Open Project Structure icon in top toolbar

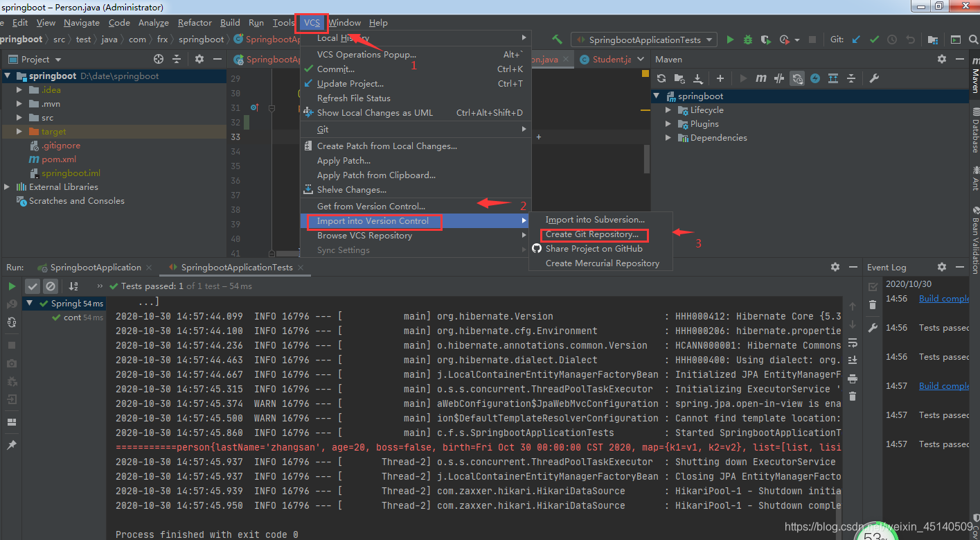pos(932,40)
